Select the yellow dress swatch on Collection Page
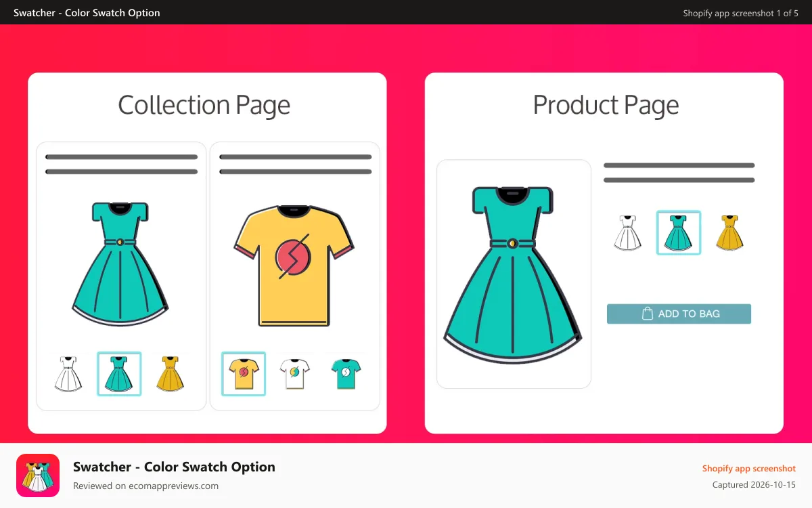Viewport: 812px width, 508px height. click(170, 373)
